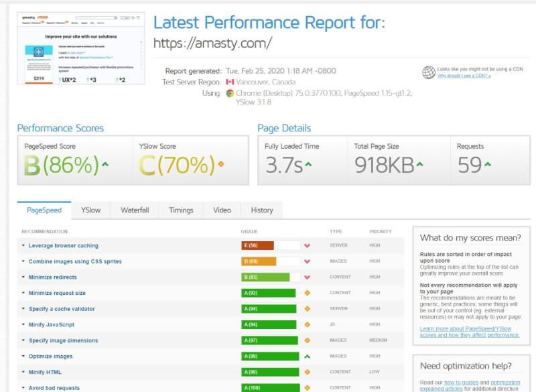Click orange diamond for Minimize request size

[x=307, y=293]
